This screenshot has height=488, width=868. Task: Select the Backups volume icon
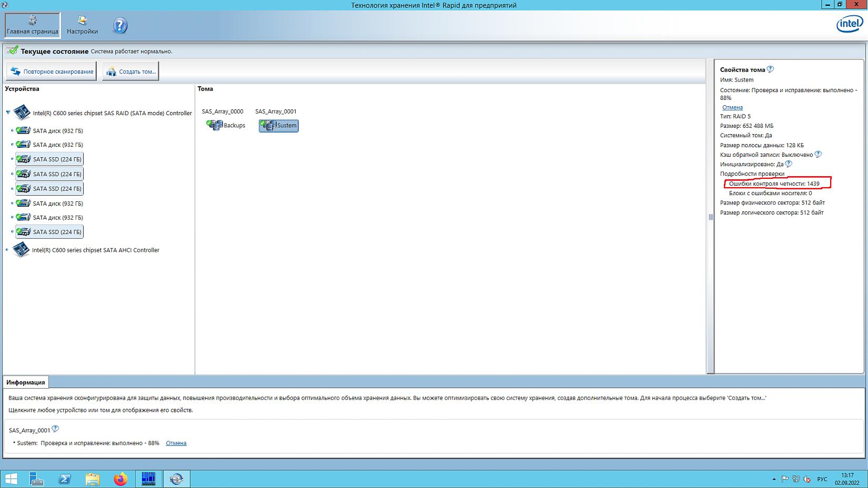[215, 125]
